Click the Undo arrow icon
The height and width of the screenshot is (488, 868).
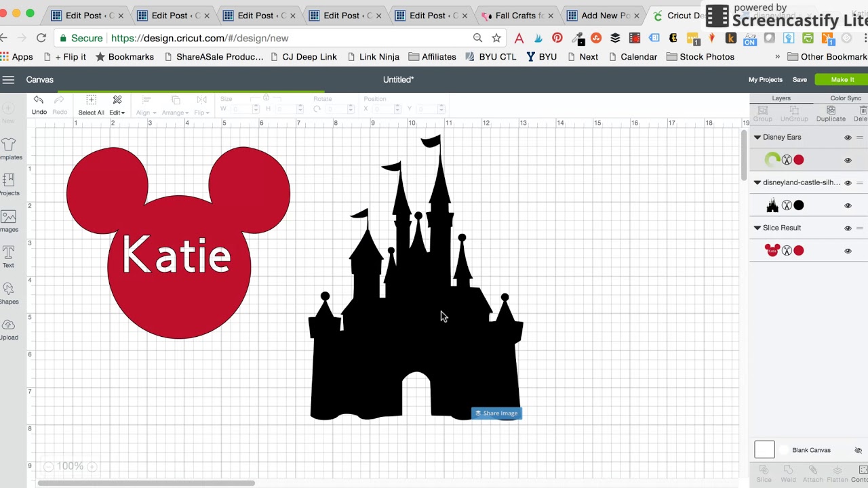39,100
